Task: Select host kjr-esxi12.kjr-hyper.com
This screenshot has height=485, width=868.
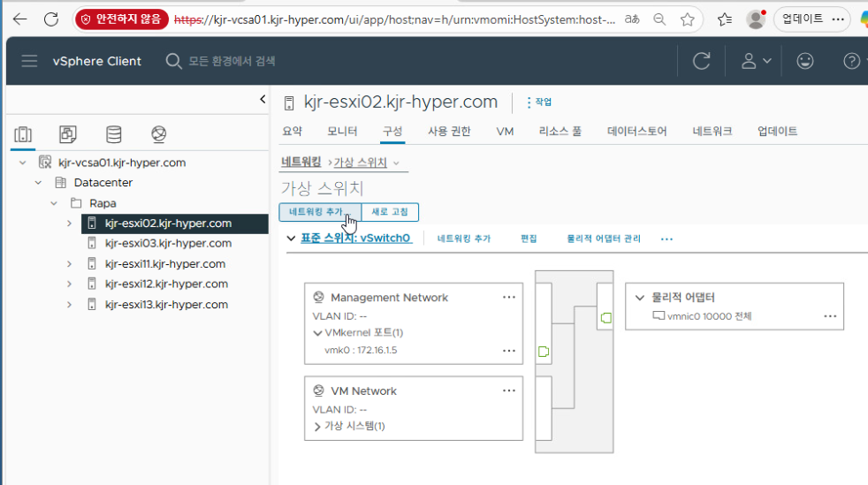Action: point(166,284)
